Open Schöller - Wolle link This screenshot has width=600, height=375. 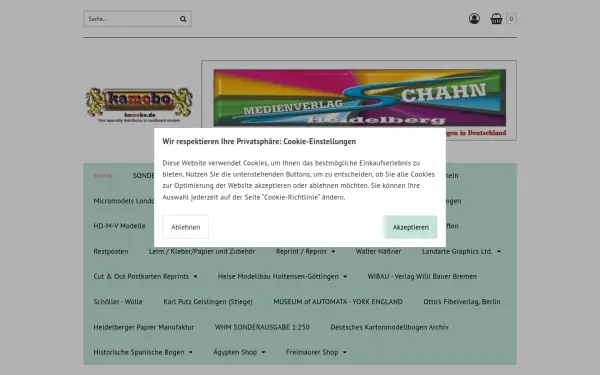[118, 302]
